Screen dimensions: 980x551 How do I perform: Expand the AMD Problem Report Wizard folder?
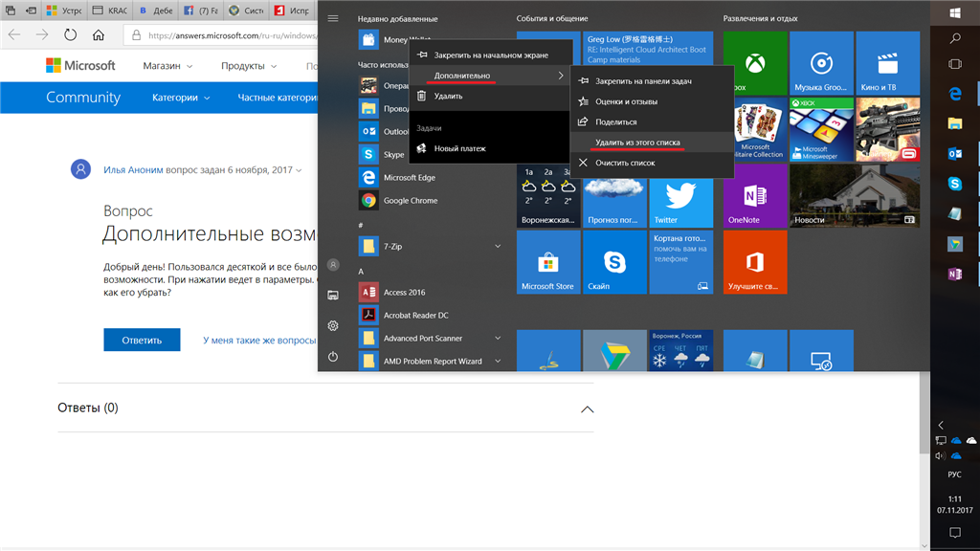[x=498, y=361]
